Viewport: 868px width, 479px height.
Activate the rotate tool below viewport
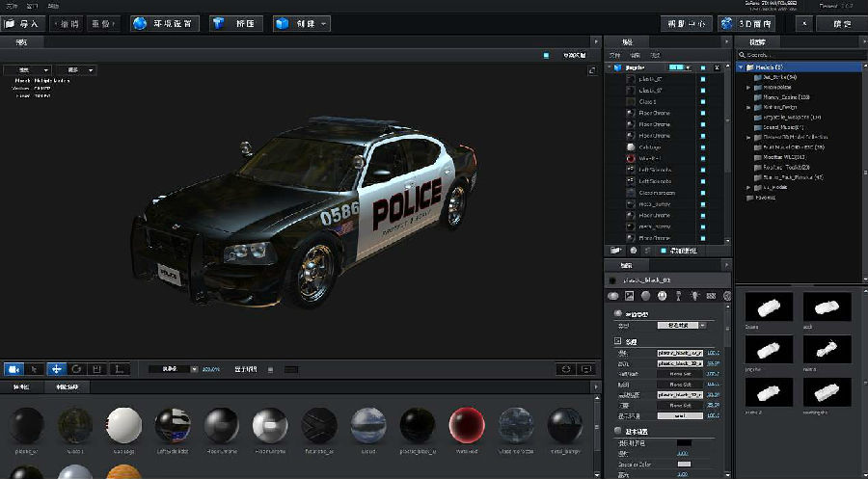click(x=76, y=369)
